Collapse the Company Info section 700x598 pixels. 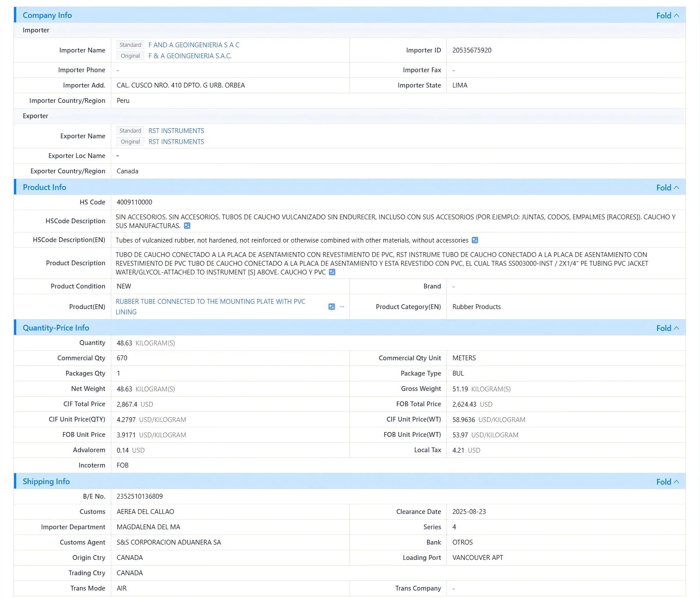[x=668, y=16]
